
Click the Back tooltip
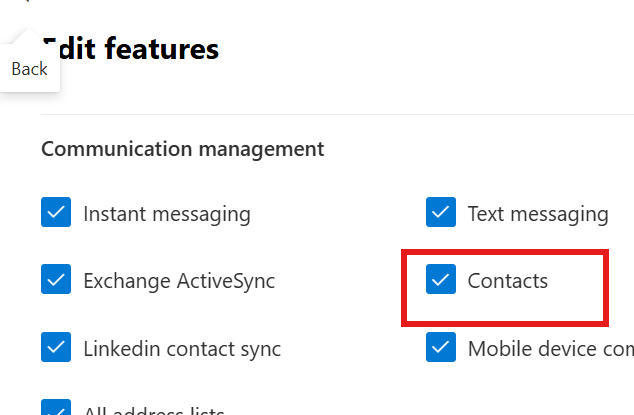[x=30, y=69]
